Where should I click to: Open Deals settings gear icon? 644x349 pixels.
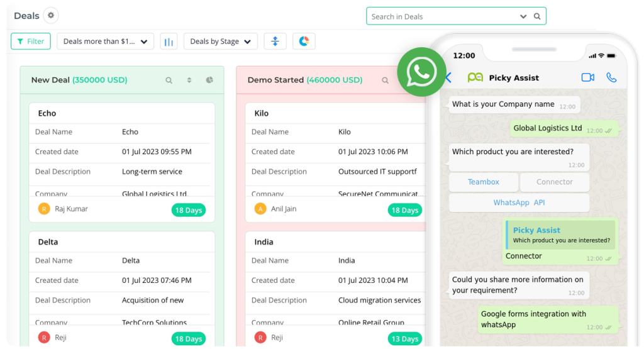51,16
